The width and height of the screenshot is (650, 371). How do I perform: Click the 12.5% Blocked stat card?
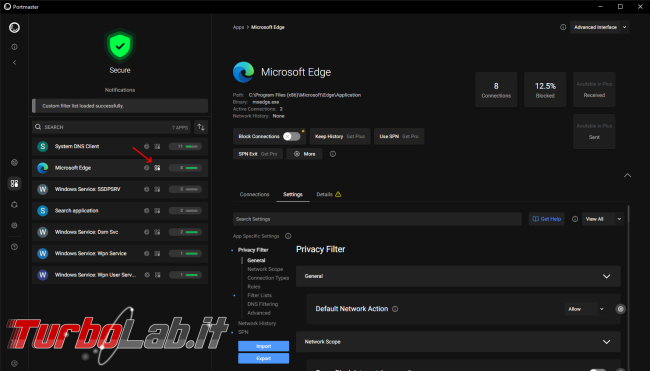[x=545, y=90]
